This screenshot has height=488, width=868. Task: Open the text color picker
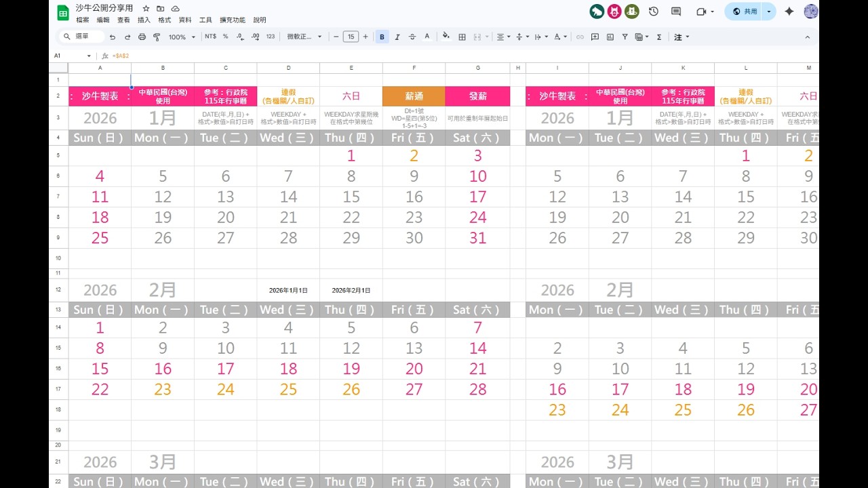point(427,37)
